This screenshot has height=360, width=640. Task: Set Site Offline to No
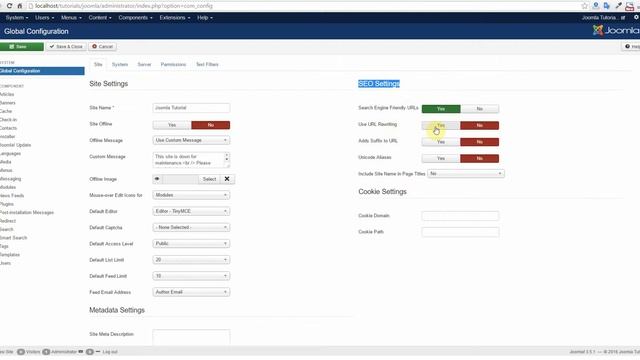click(x=211, y=125)
